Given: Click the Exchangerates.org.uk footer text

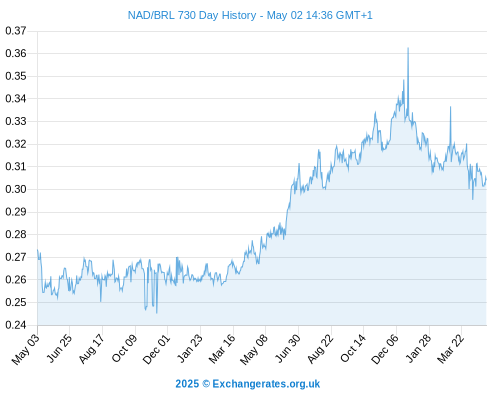Looking at the screenshot, I should 266,384.
